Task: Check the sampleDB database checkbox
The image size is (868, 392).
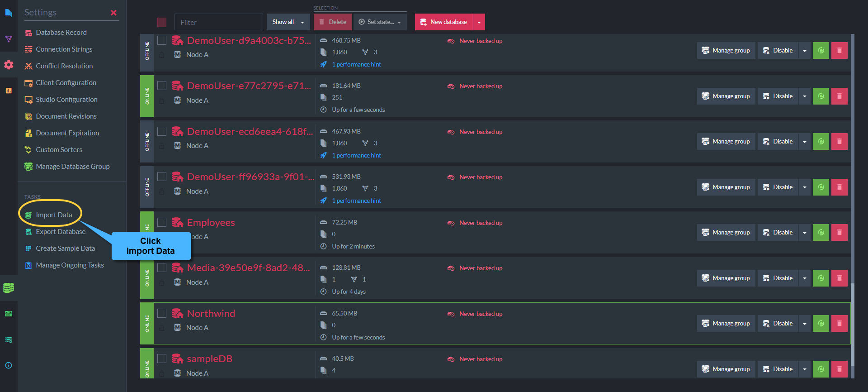Action: tap(162, 359)
